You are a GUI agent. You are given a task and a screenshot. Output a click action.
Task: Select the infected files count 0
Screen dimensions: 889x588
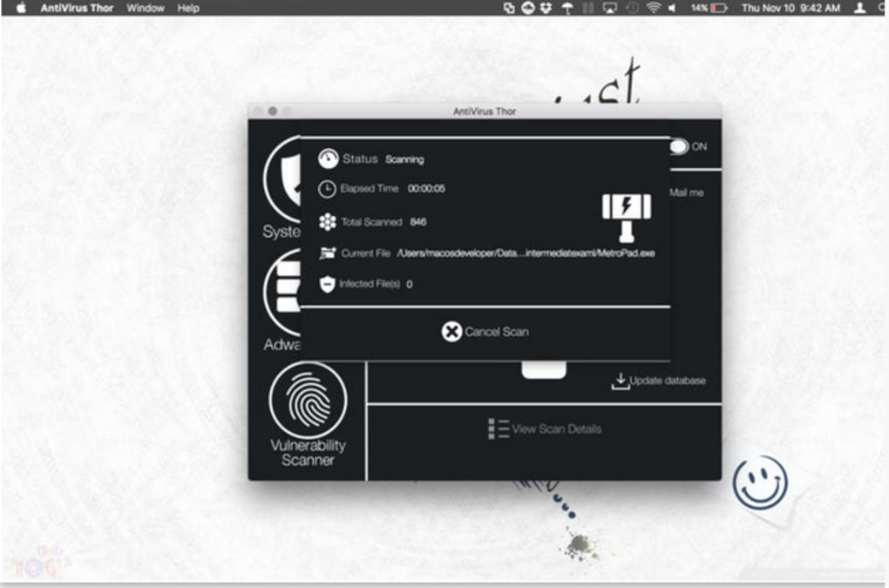[x=410, y=284]
